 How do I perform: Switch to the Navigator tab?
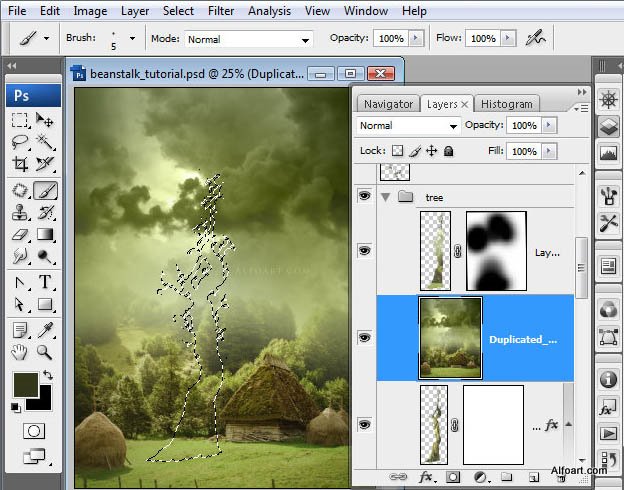pos(388,104)
